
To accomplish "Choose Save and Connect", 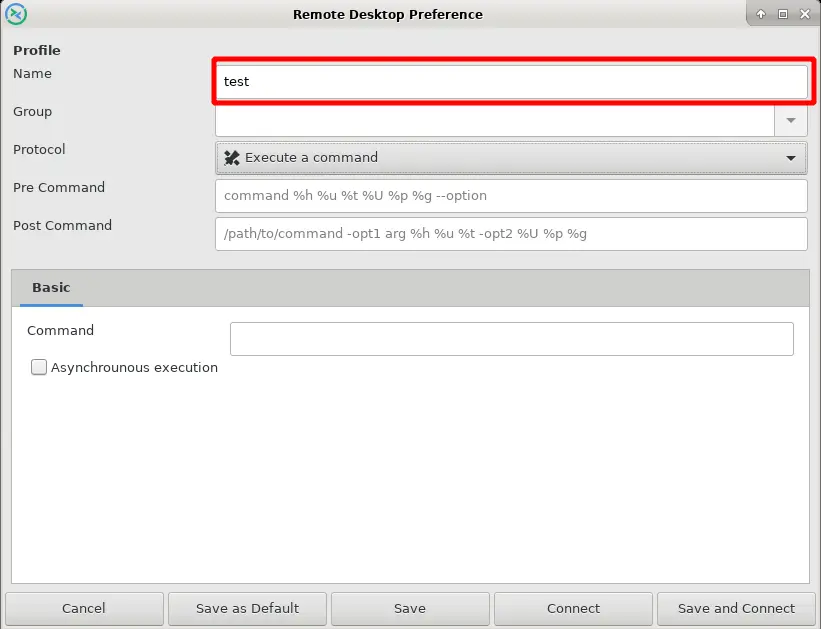I will click(x=736, y=608).
